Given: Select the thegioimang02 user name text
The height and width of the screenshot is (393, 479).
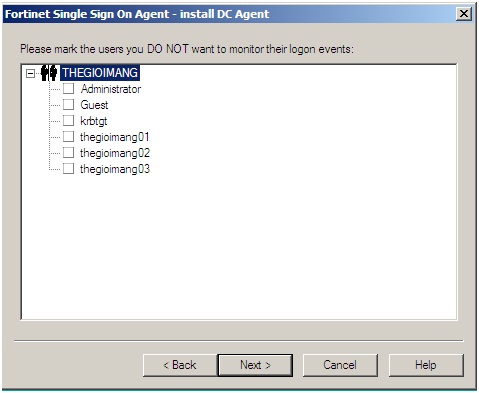Looking at the screenshot, I should pos(115,153).
